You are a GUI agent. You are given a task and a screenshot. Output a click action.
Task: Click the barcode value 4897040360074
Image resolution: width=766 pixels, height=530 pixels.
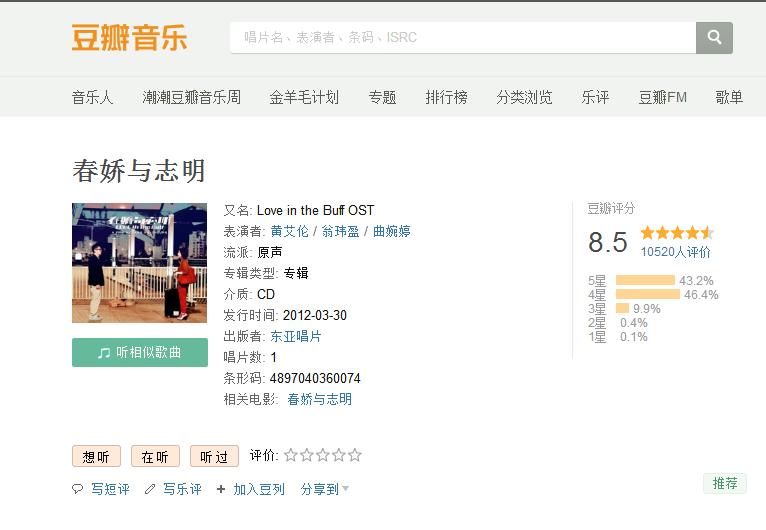coord(315,378)
